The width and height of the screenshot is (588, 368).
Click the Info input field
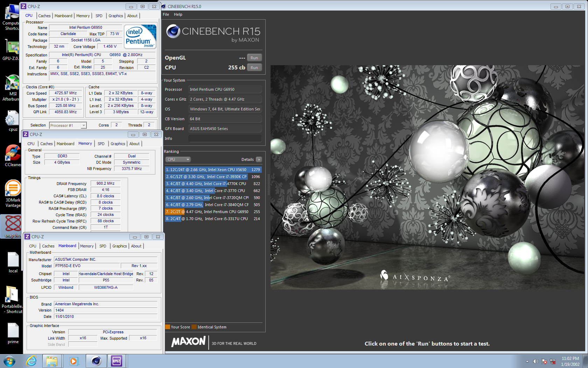(225, 138)
